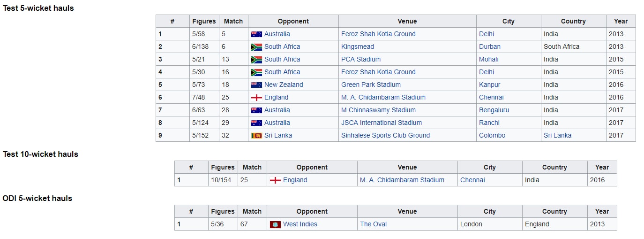This screenshot has width=644, height=239.
Task: Click the Venue column header in first table
Action: pos(407,21)
